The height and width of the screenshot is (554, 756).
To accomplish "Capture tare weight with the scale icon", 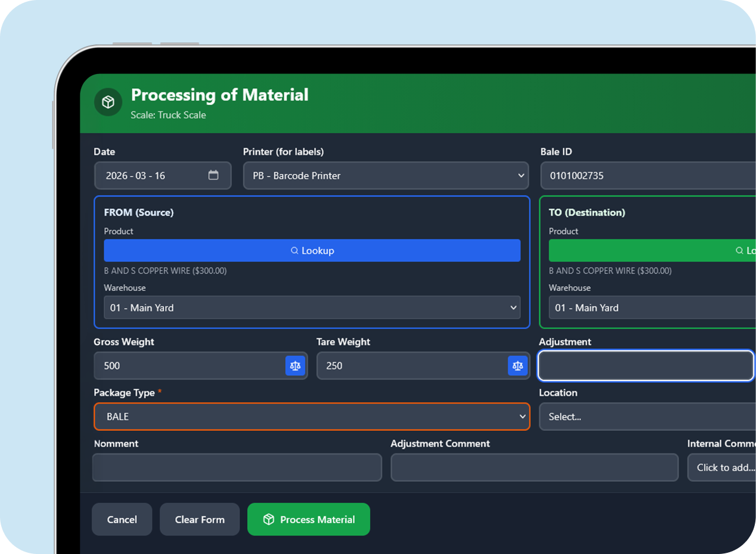I will [x=518, y=366].
